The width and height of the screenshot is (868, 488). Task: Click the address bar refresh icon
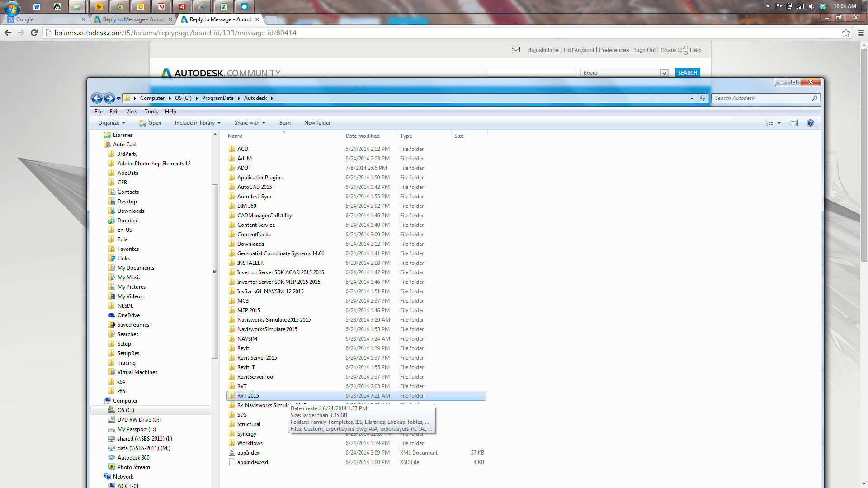pos(702,98)
